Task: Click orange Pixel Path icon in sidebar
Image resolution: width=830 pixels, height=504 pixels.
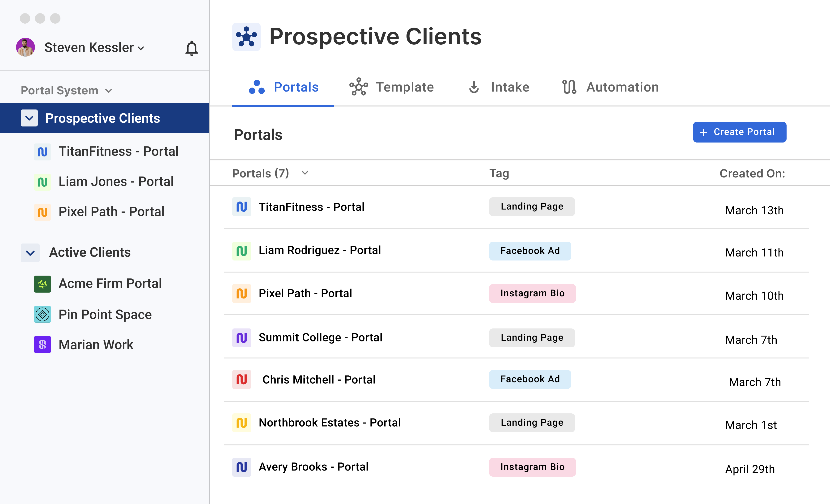Action: (42, 212)
